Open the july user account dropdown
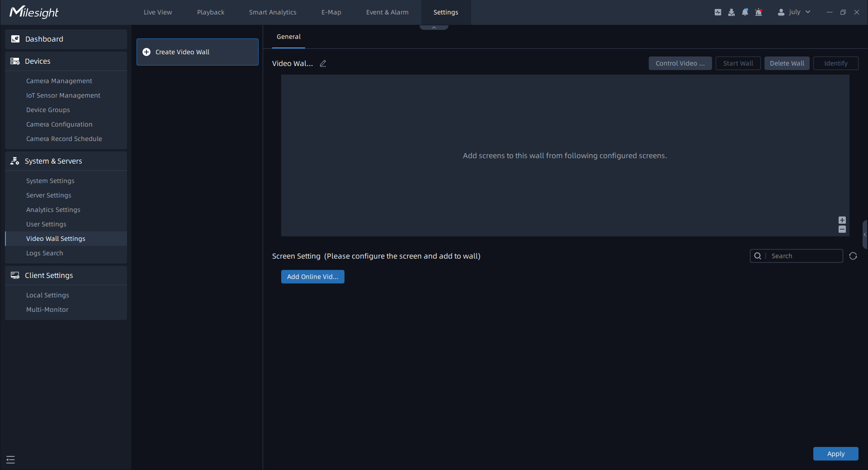Viewport: 868px width, 470px height. (x=794, y=12)
